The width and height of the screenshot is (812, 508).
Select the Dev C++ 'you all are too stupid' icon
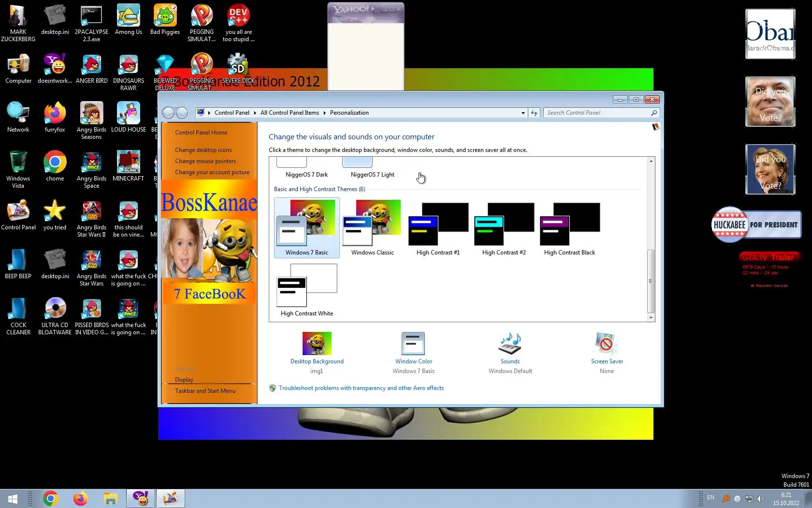click(238, 23)
